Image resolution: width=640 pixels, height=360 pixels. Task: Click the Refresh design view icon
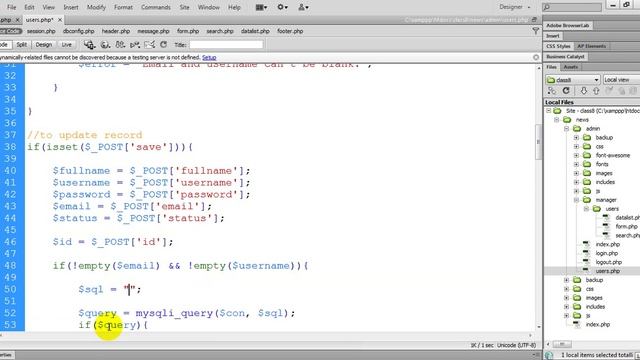coord(164,44)
